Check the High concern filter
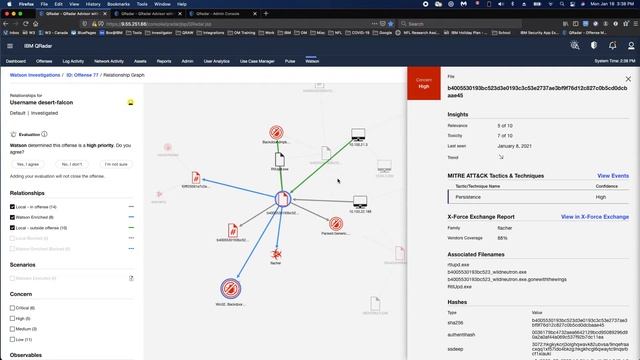Screen dimensions: 640x360 12,318
